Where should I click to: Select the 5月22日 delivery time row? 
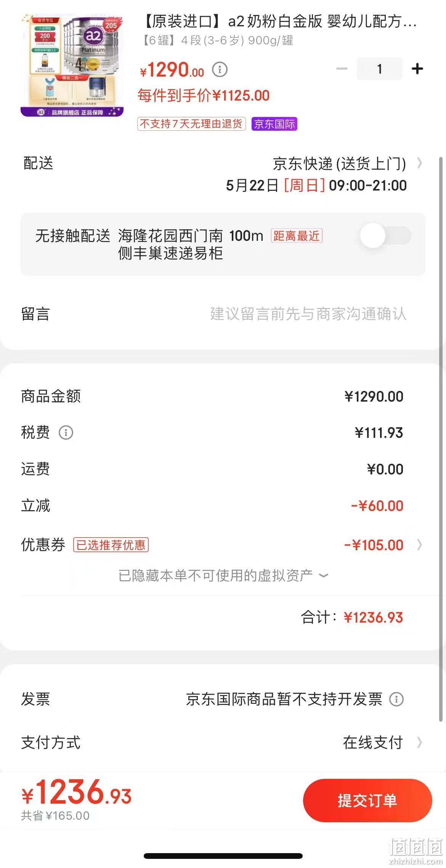pos(316,186)
